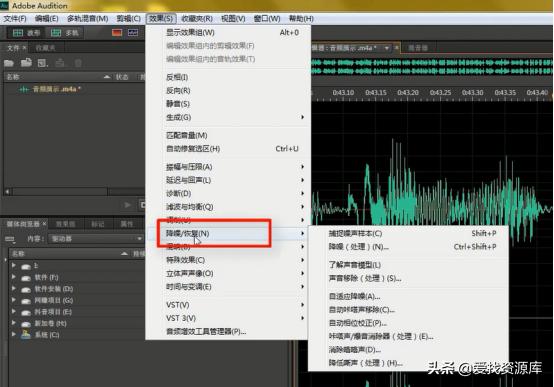This screenshot has height=387, width=554.
Task: Select the 音频演示.m4a file entry
Action: [49, 89]
